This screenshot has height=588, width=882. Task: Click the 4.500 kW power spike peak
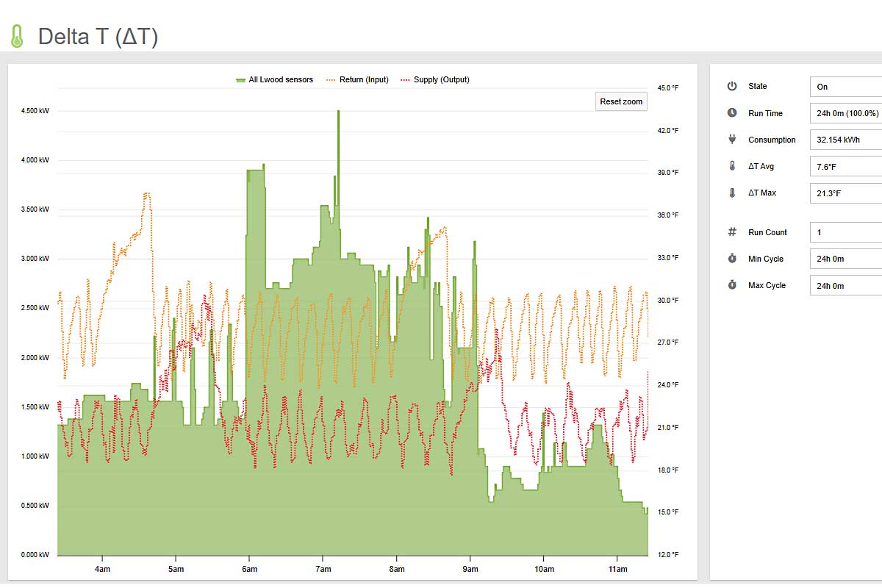(338, 112)
